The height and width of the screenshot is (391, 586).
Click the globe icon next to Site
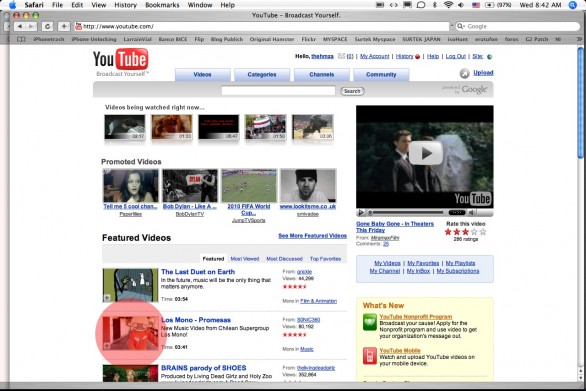point(489,56)
